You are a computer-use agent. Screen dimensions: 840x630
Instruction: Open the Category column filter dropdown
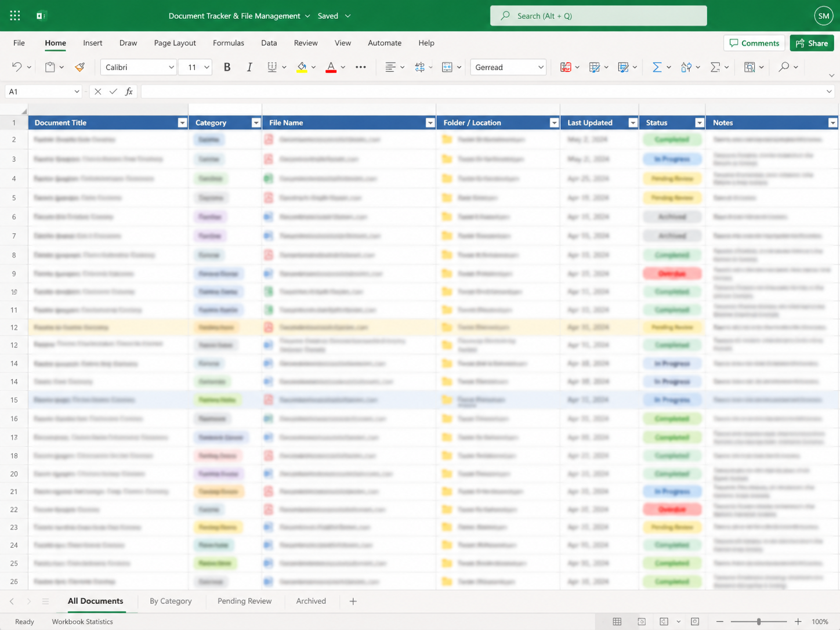256,123
